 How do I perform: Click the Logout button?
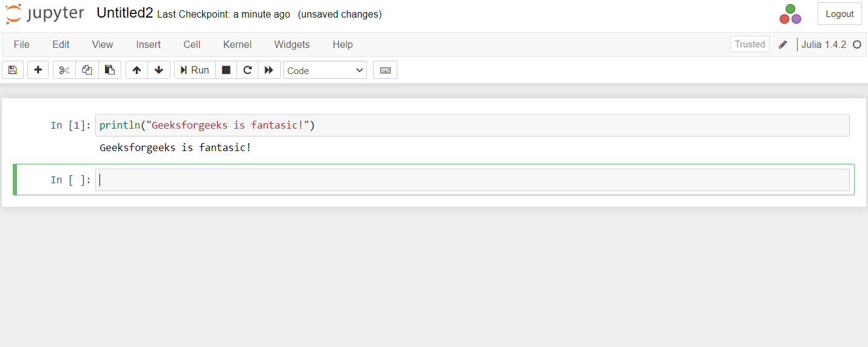pyautogui.click(x=839, y=14)
